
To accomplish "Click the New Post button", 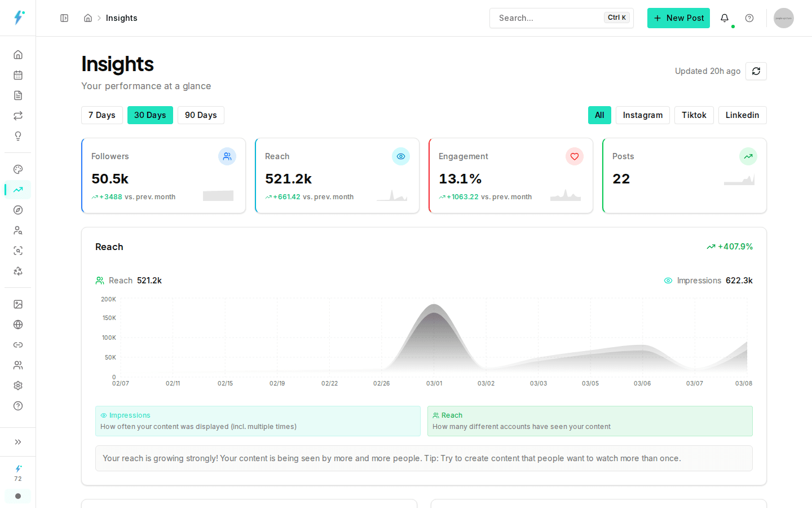I will [678, 17].
